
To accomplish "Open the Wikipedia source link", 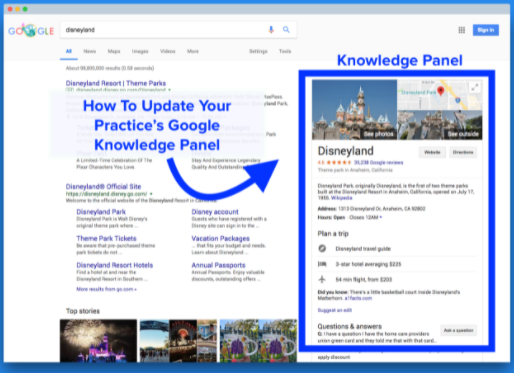I will (x=341, y=198).
